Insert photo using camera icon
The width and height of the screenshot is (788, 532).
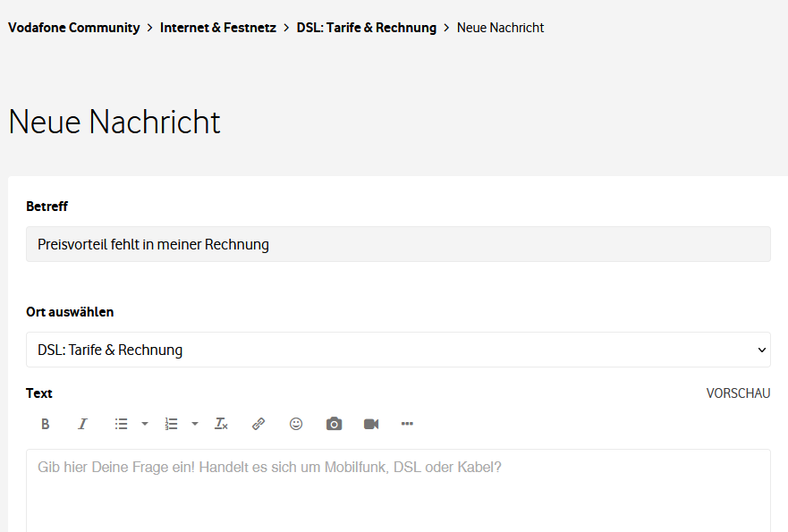pyautogui.click(x=334, y=424)
